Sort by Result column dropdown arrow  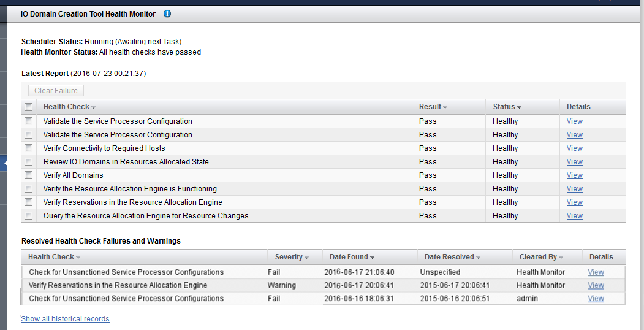[445, 107]
